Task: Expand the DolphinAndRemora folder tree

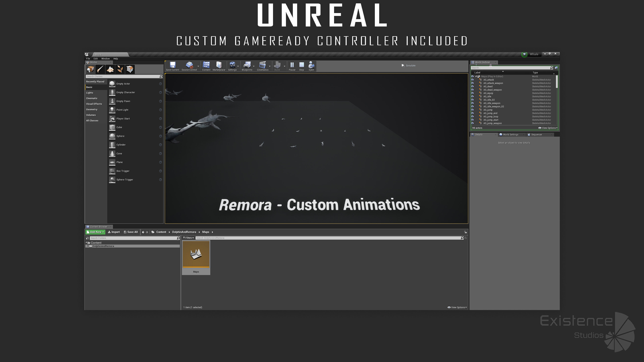Action: click(x=88, y=246)
